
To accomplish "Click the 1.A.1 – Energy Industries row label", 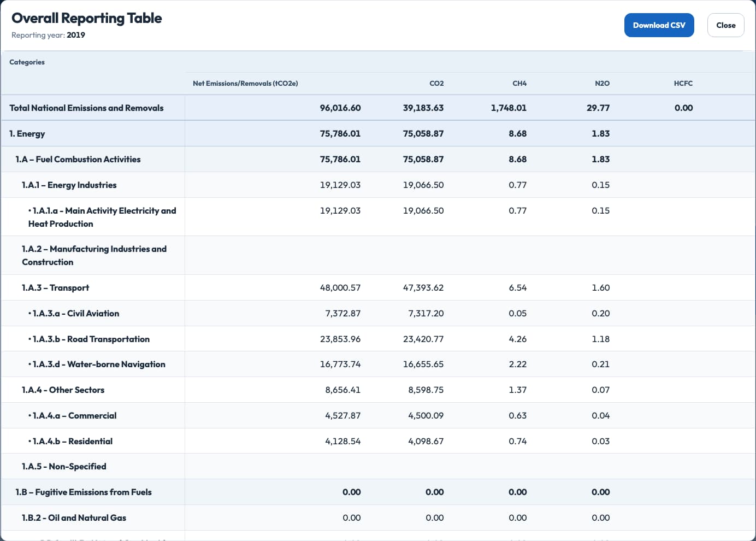I will (69, 185).
